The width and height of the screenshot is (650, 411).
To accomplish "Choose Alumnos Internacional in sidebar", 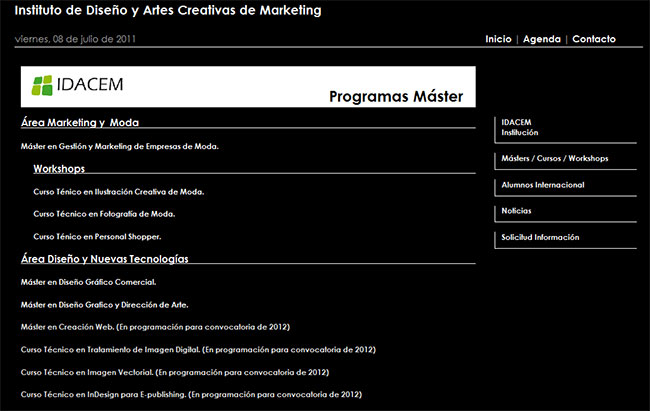I will tap(543, 185).
